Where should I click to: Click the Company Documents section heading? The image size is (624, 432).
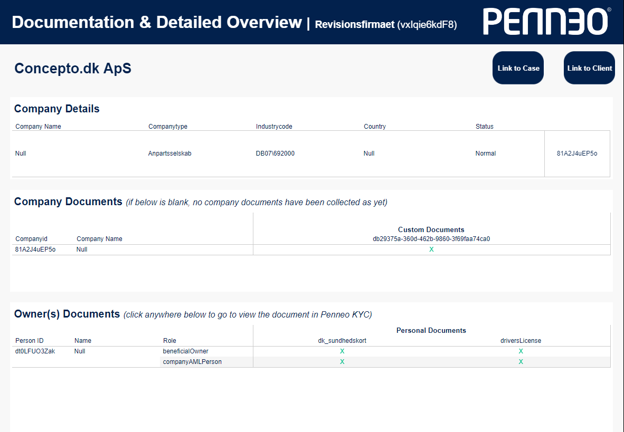click(x=68, y=202)
